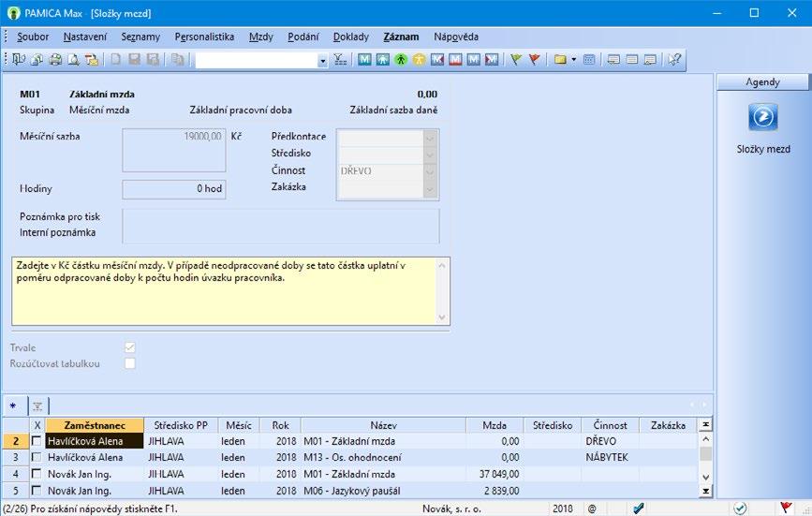
Task: Check the box in Havlíčková Alena M01 row
Action: (37, 441)
